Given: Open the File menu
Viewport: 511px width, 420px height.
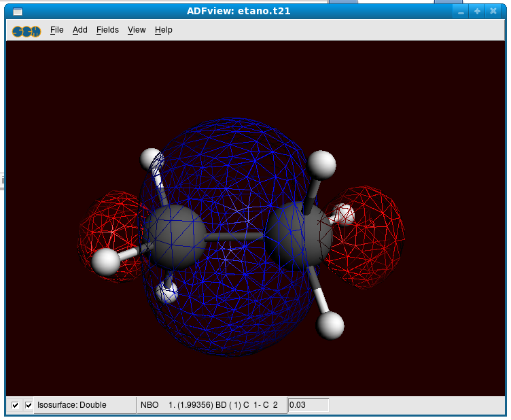Looking at the screenshot, I should pos(57,30).
